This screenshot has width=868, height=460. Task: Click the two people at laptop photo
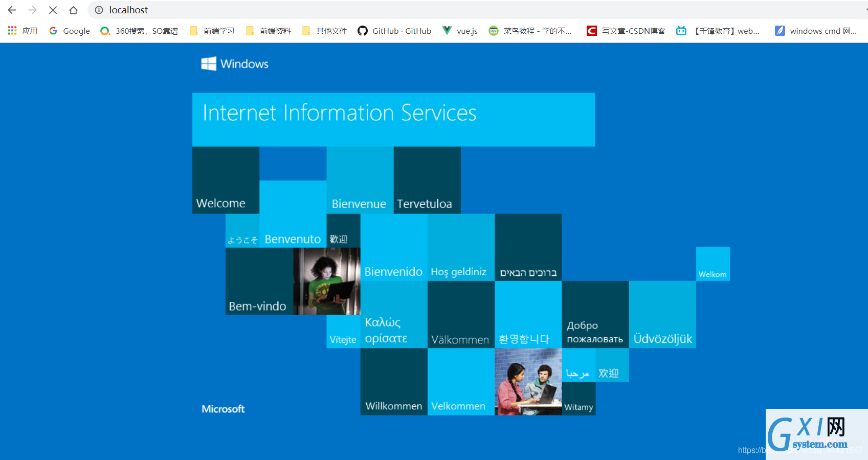point(528,382)
